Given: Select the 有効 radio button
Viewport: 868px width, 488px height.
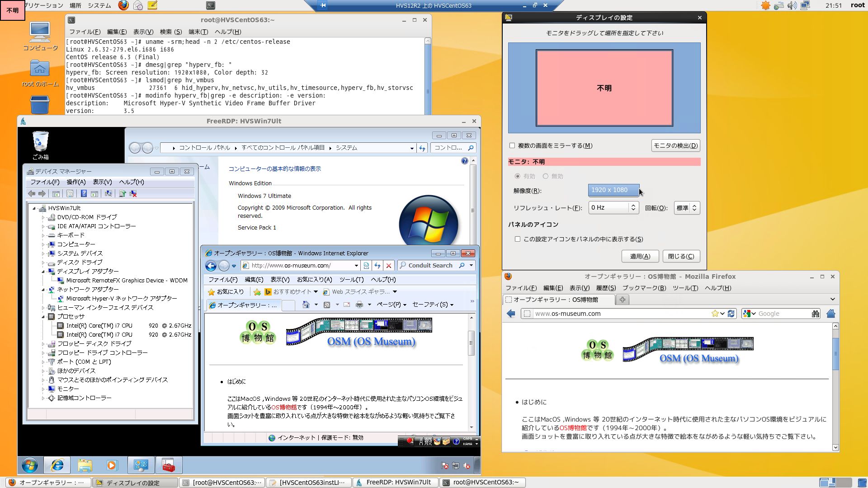Looking at the screenshot, I should 518,176.
